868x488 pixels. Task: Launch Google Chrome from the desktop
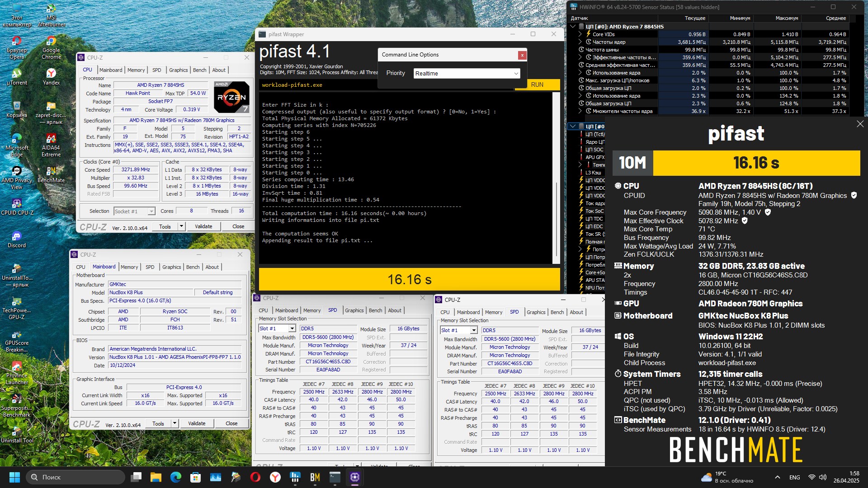click(x=51, y=47)
